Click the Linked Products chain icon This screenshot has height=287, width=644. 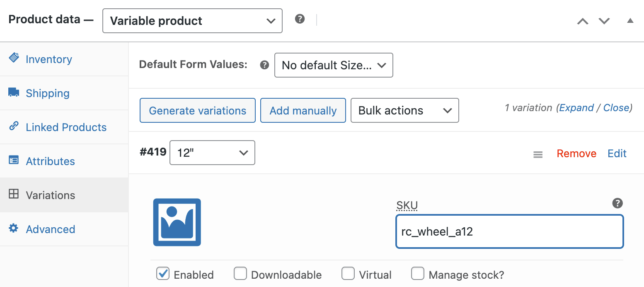(x=14, y=127)
